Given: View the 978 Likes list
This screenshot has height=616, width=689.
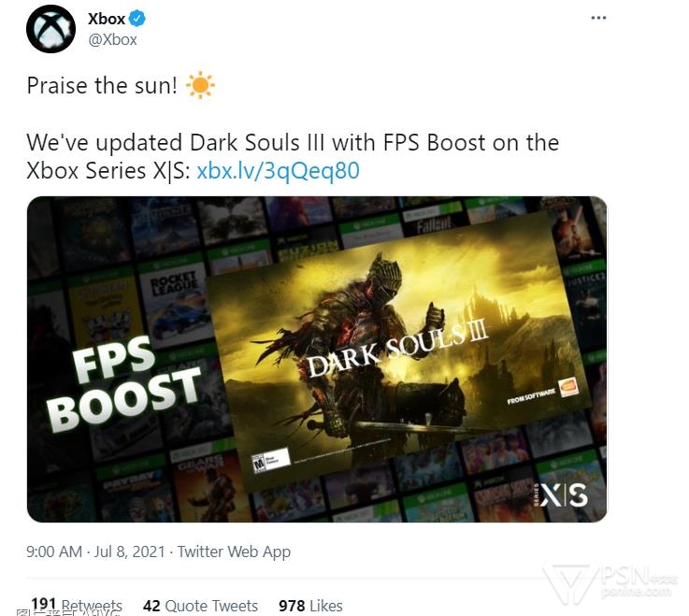Looking at the screenshot, I should coord(310,606).
